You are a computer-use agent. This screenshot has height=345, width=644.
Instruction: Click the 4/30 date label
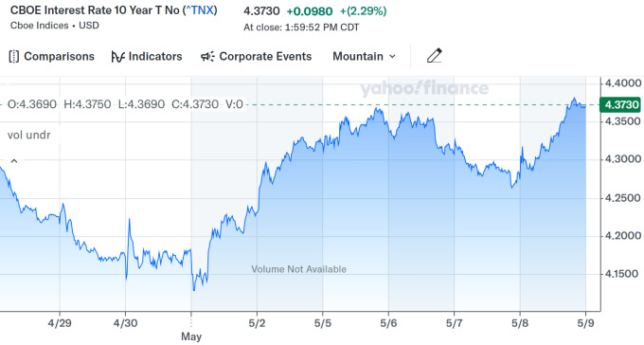[x=125, y=323]
